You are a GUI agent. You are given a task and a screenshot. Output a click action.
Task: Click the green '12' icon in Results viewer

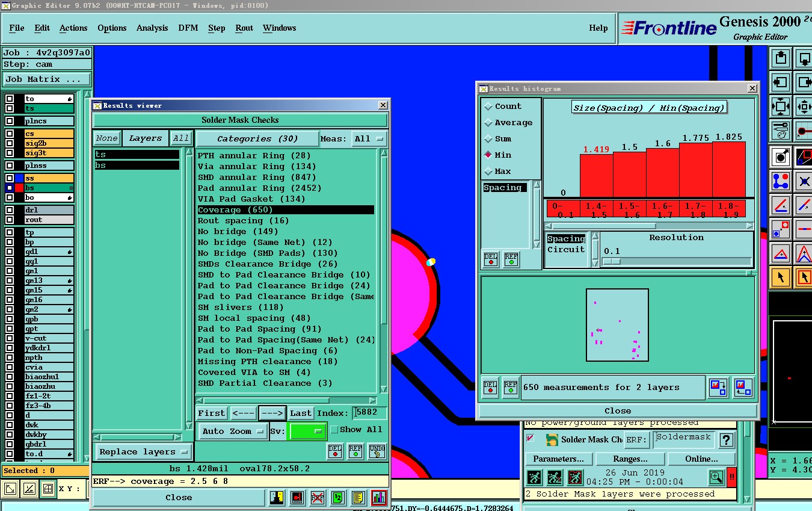(x=338, y=498)
